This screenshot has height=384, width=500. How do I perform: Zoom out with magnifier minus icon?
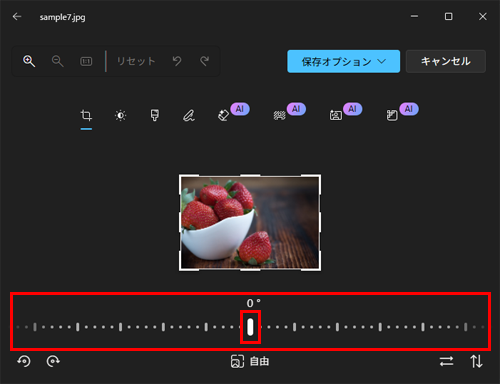point(57,61)
